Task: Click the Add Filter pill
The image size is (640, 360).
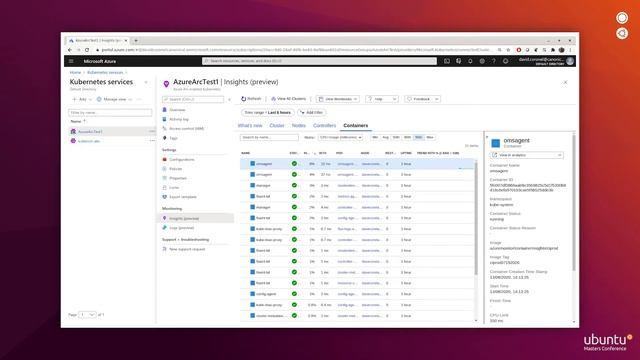Action: click(312, 112)
